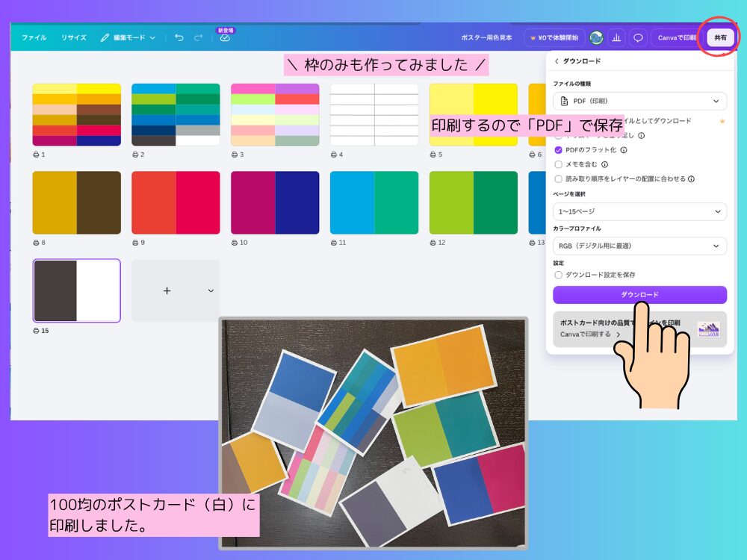Image resolution: width=747 pixels, height=560 pixels.
Task: Open the RGB color profile dropdown
Action: [640, 246]
